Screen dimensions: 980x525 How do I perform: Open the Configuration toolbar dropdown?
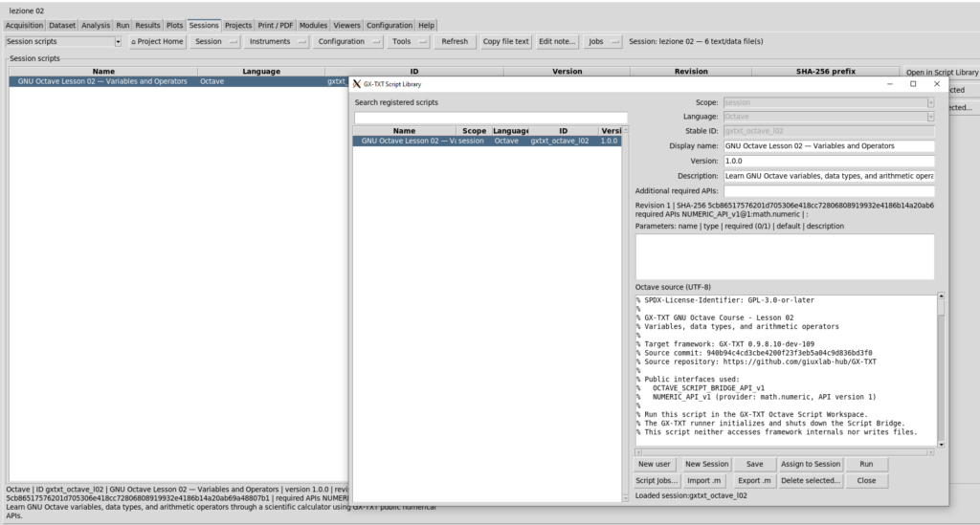coord(347,42)
